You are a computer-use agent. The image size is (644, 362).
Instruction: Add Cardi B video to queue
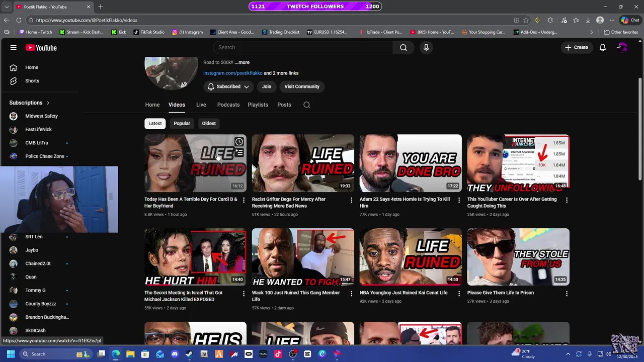239,152
